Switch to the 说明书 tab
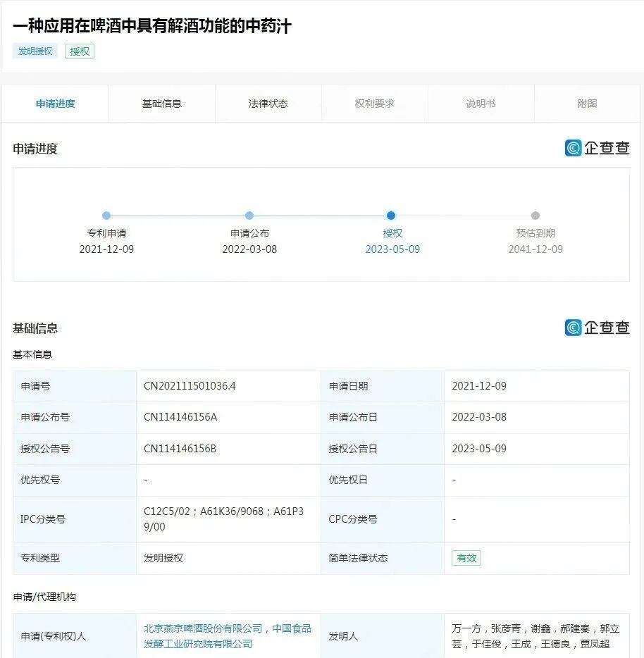The height and width of the screenshot is (658, 644). pyautogui.click(x=481, y=103)
